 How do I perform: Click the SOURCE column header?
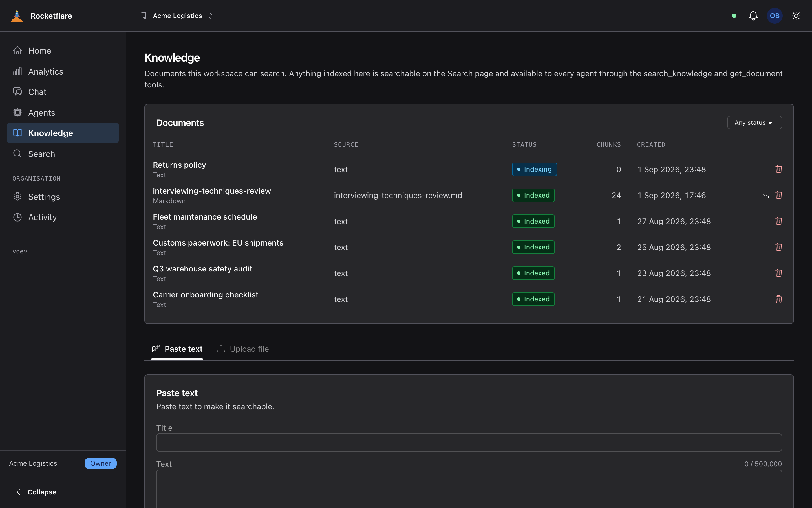pyautogui.click(x=346, y=144)
